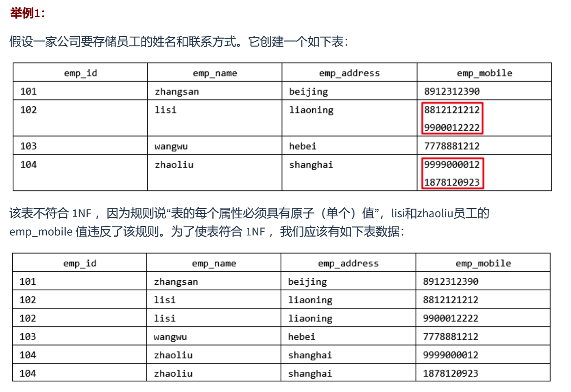Click wangwu in the lower table
571x392 pixels.
[170, 337]
